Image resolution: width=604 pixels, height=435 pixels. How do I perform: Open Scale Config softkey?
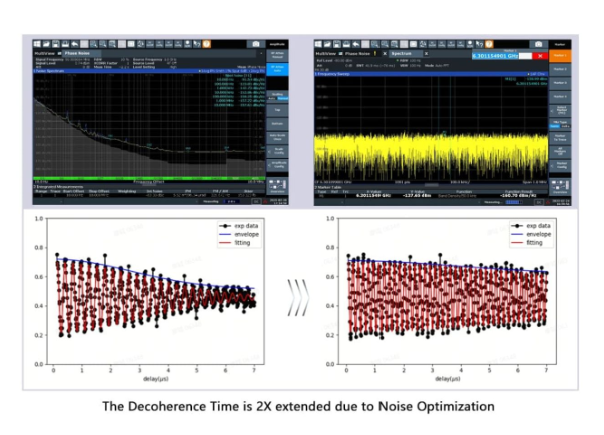[277, 151]
